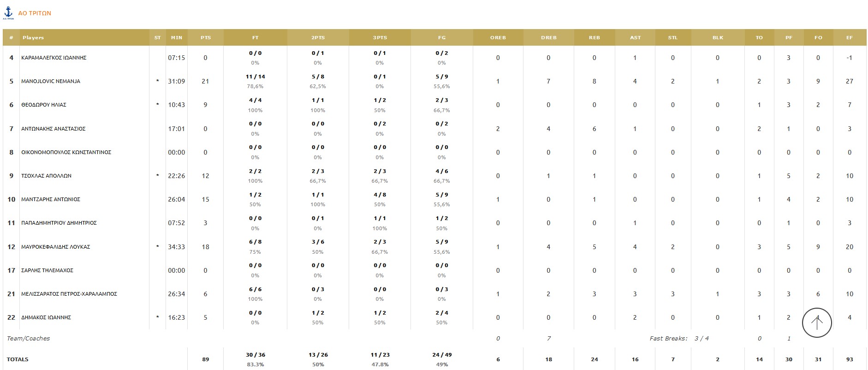Click the scroll-to-top arrow circle button
Image resolution: width=868 pixels, height=370 pixels.
pos(817,322)
